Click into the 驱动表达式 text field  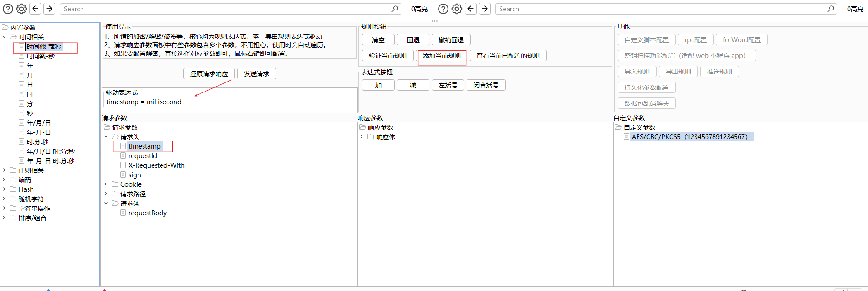(x=229, y=102)
